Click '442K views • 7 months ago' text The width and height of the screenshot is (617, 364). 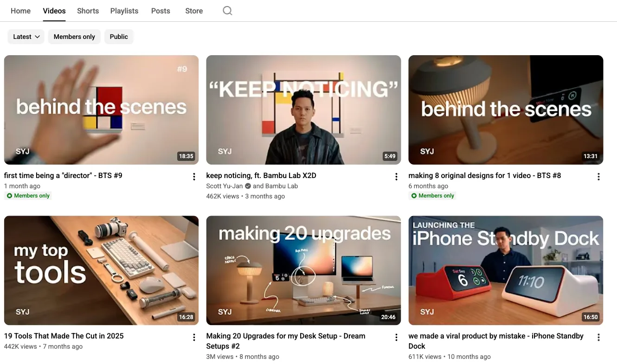point(44,346)
